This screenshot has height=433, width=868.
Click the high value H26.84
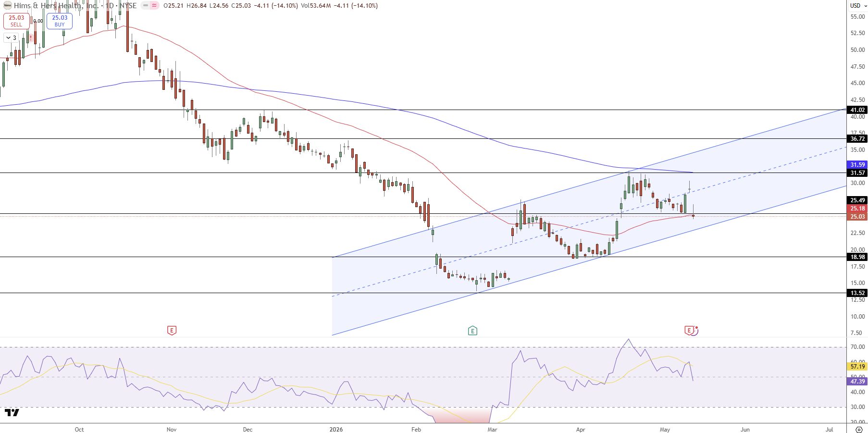coord(197,6)
